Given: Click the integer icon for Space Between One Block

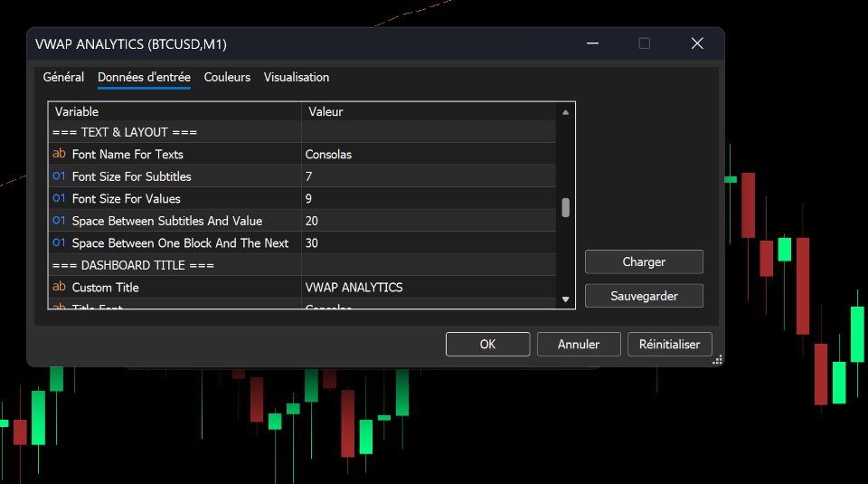Looking at the screenshot, I should 59,242.
